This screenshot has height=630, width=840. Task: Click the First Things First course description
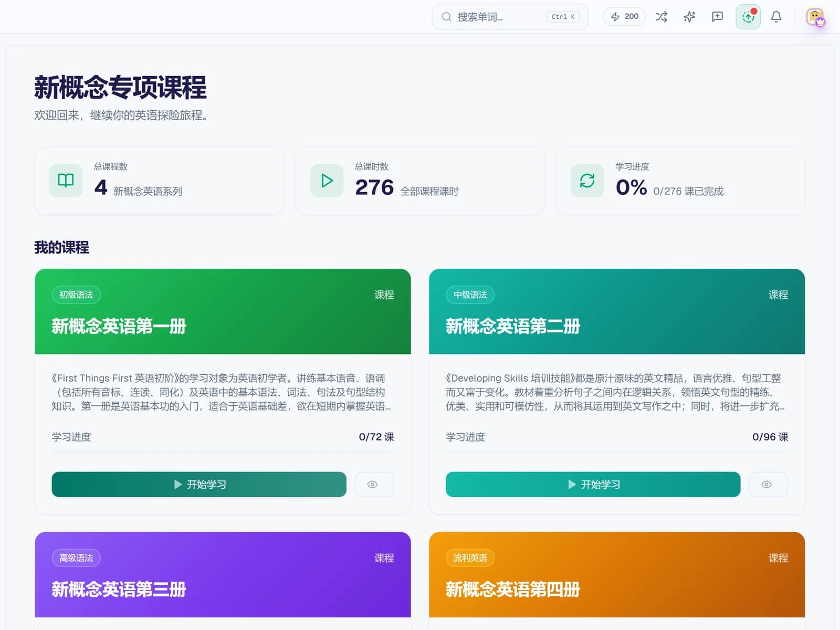click(x=222, y=392)
